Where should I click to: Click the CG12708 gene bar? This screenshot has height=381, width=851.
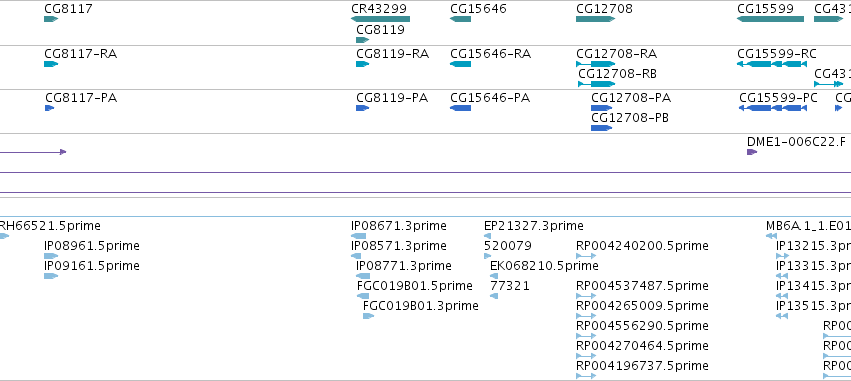pyautogui.click(x=595, y=19)
